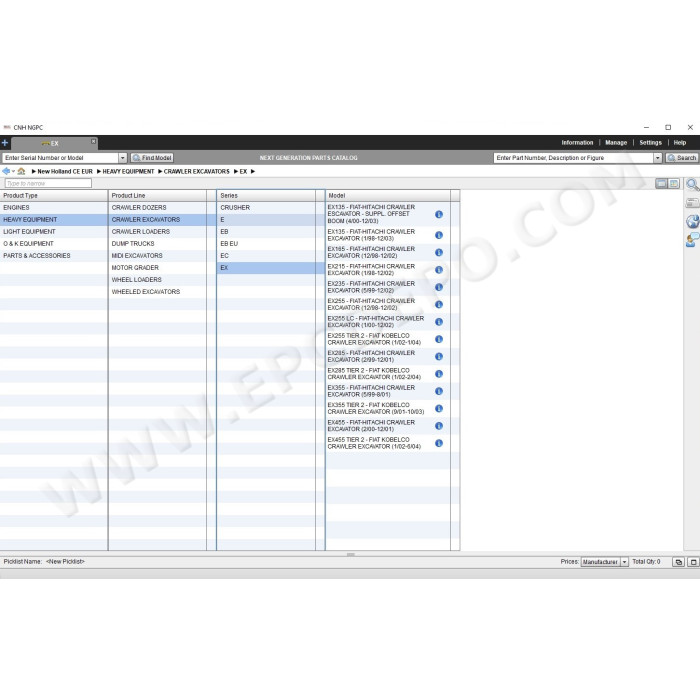
Task: Click the copy picklist icon in status bar
Action: pos(679,562)
